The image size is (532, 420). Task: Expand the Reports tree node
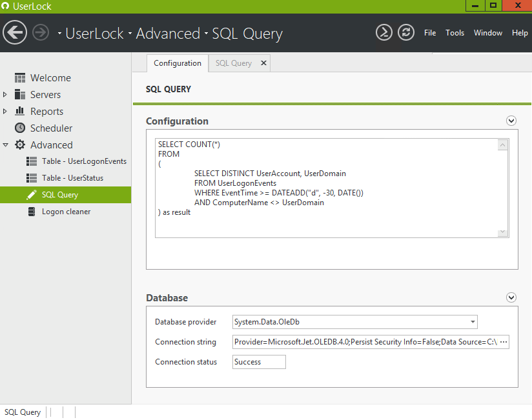(x=5, y=111)
